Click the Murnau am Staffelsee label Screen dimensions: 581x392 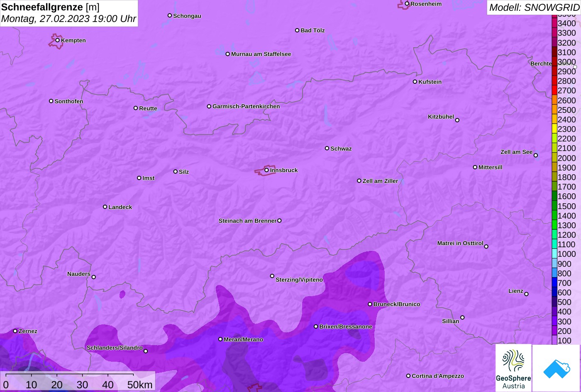point(261,54)
